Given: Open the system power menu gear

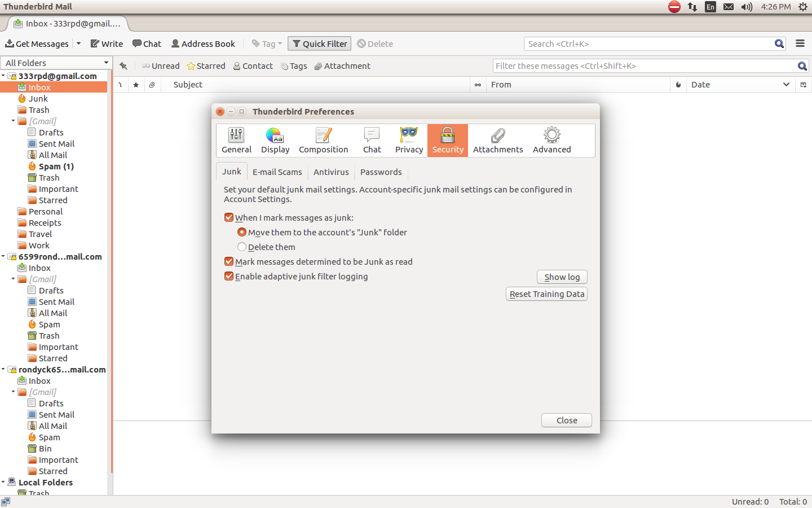Looking at the screenshot, I should coord(803,7).
